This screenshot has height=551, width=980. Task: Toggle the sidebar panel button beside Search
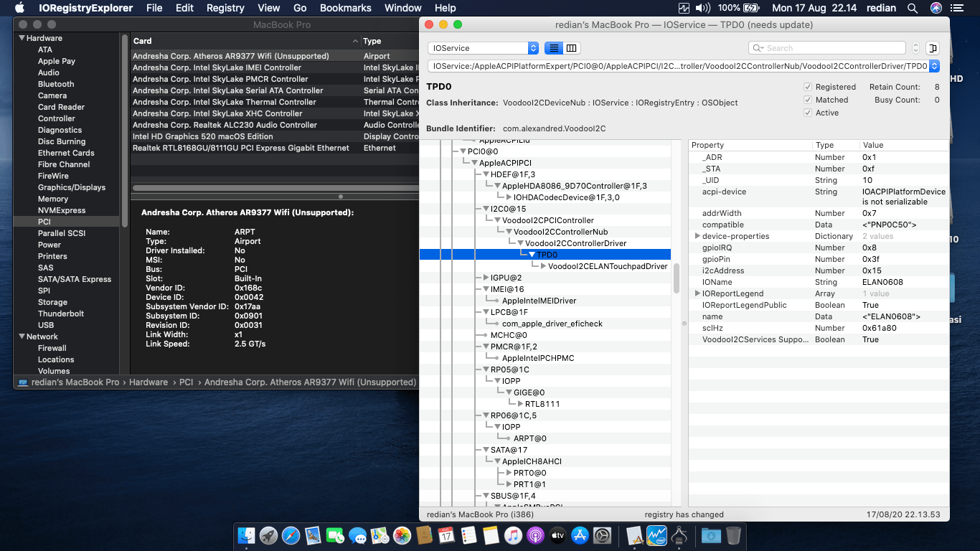tap(933, 48)
